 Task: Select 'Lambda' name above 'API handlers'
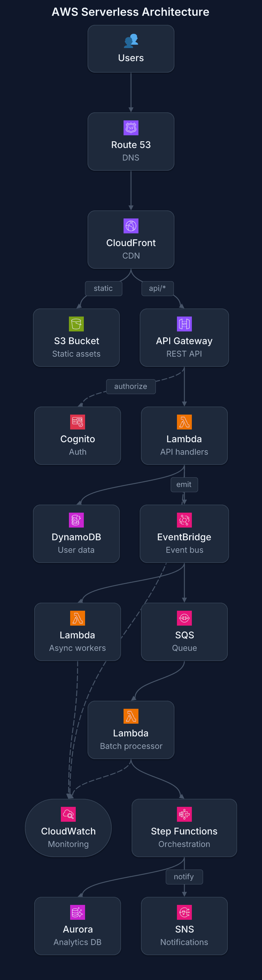(184, 439)
